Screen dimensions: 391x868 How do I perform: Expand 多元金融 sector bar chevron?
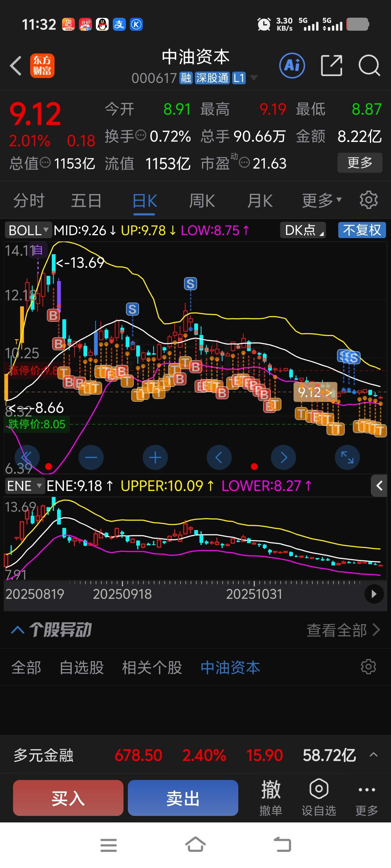pos(373,755)
